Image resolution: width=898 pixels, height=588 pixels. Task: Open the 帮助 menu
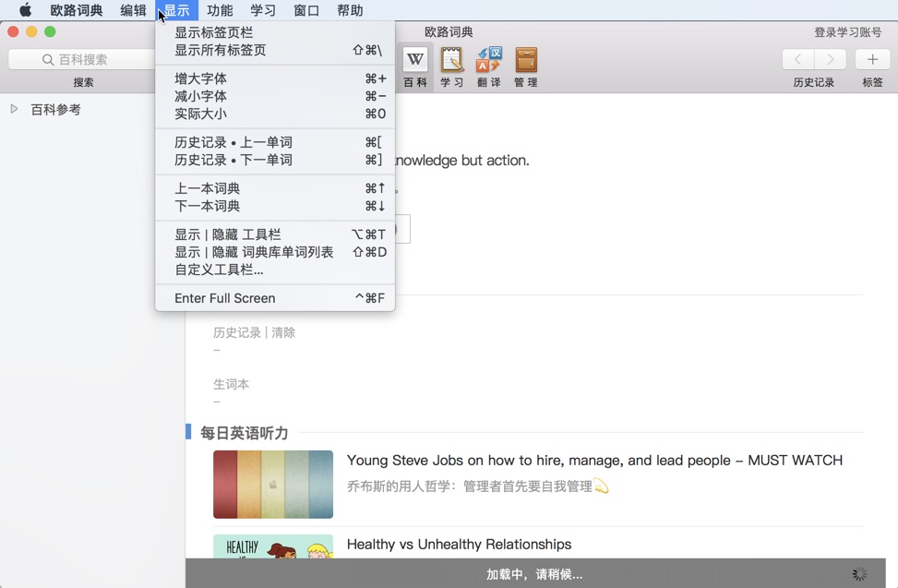coord(350,10)
